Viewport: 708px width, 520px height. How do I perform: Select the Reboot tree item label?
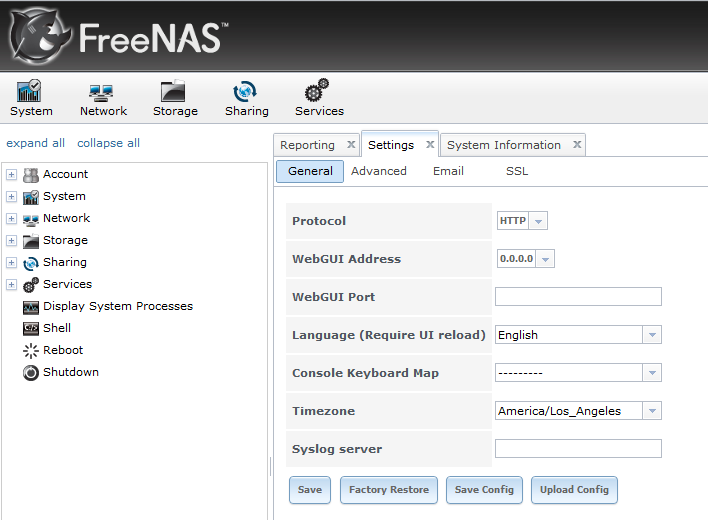(x=63, y=350)
